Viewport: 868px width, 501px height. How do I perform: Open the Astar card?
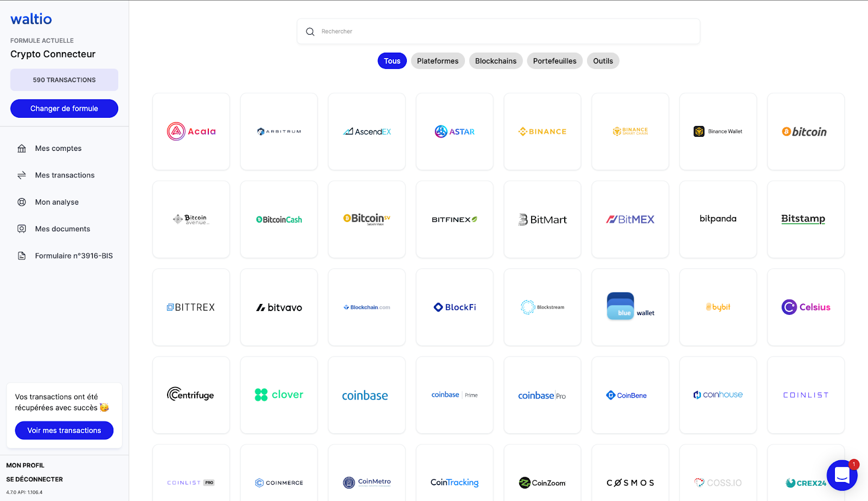[x=455, y=131]
